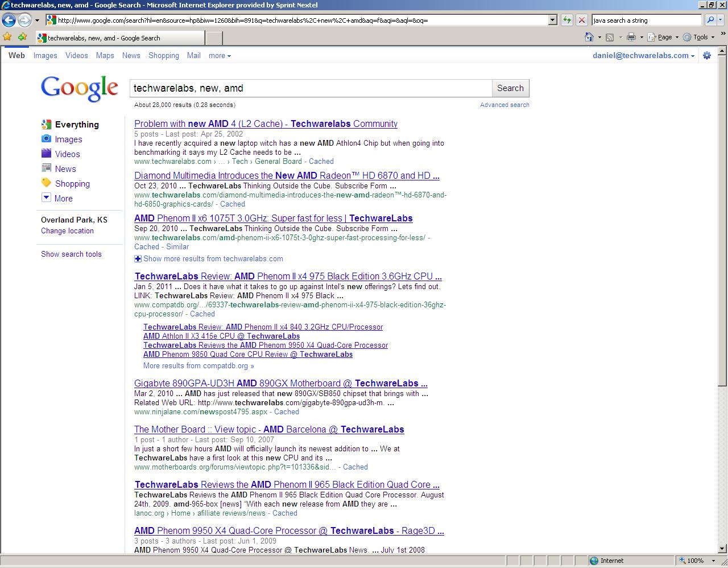Click the Google Search button
This screenshot has height=568, width=728.
[510, 88]
